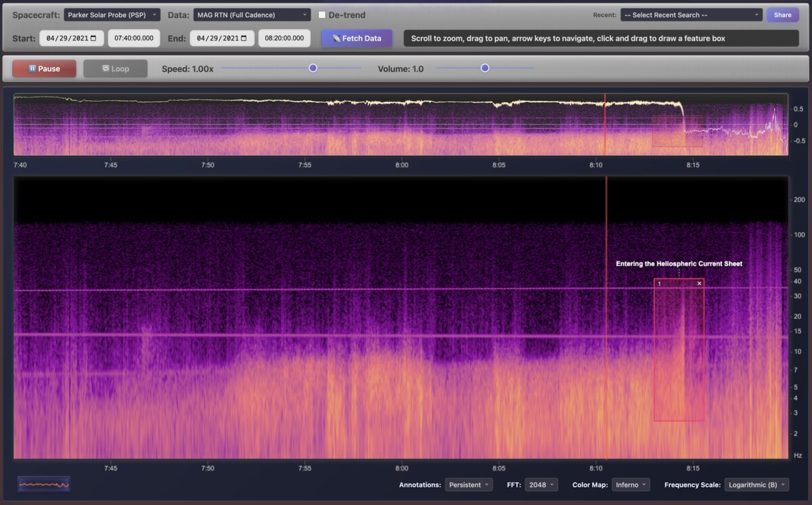
Task: Set Annotations mode via the Persistent dropdown
Action: (469, 485)
